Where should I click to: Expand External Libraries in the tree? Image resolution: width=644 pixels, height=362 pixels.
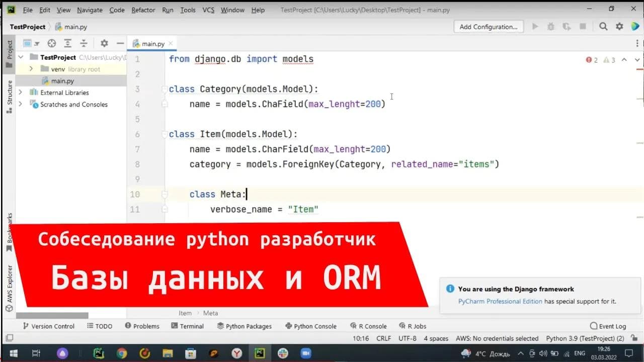coord(20,93)
